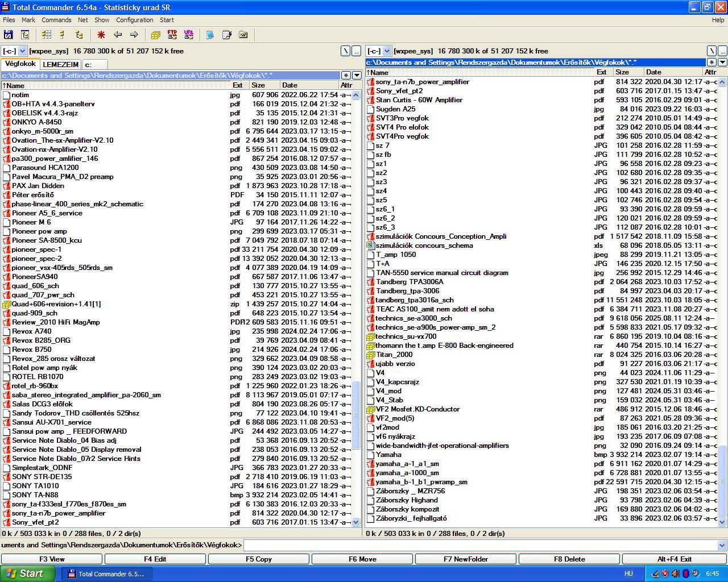Image resolution: width=728 pixels, height=582 pixels.
Task: Show the directory tree view icon
Action: [x=79, y=35]
